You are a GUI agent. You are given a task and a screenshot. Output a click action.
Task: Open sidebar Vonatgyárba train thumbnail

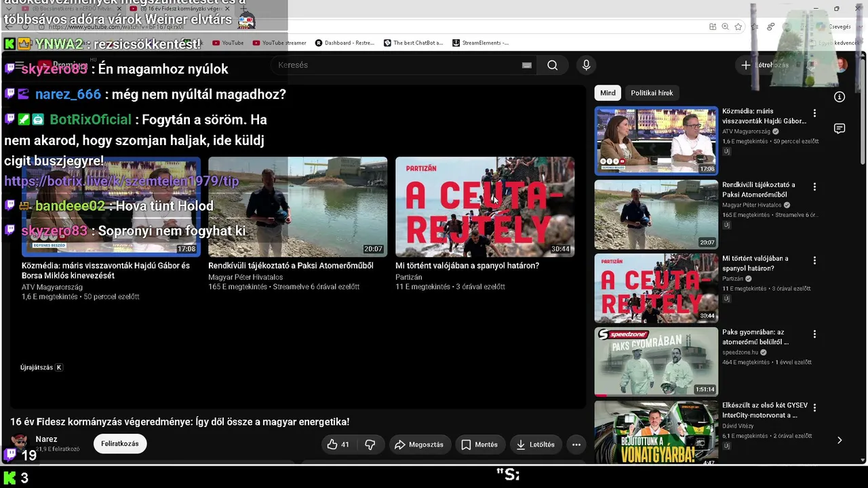[x=656, y=433]
